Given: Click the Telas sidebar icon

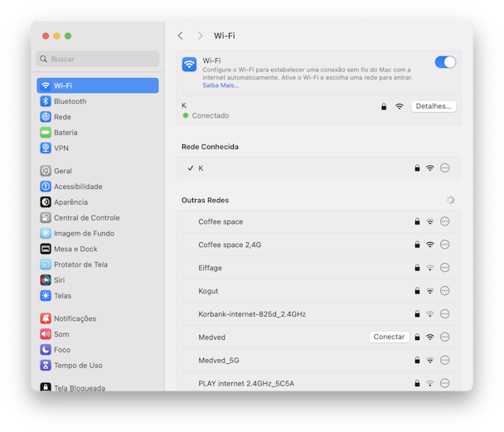Looking at the screenshot, I should point(46,295).
